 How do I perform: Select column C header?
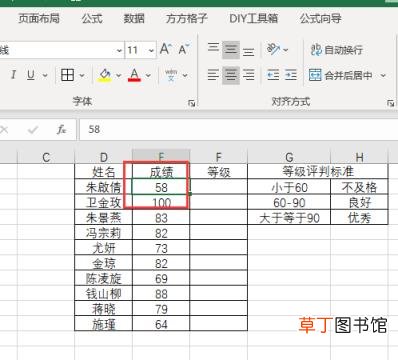(x=46, y=157)
